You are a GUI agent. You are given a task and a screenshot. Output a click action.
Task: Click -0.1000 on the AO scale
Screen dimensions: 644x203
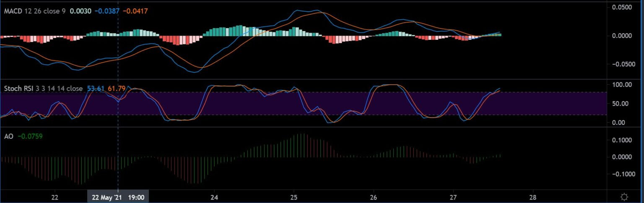tap(623, 174)
